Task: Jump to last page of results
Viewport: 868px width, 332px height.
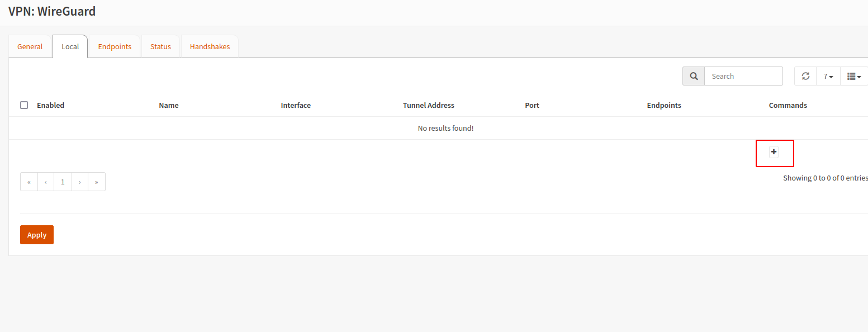Action: [97, 182]
